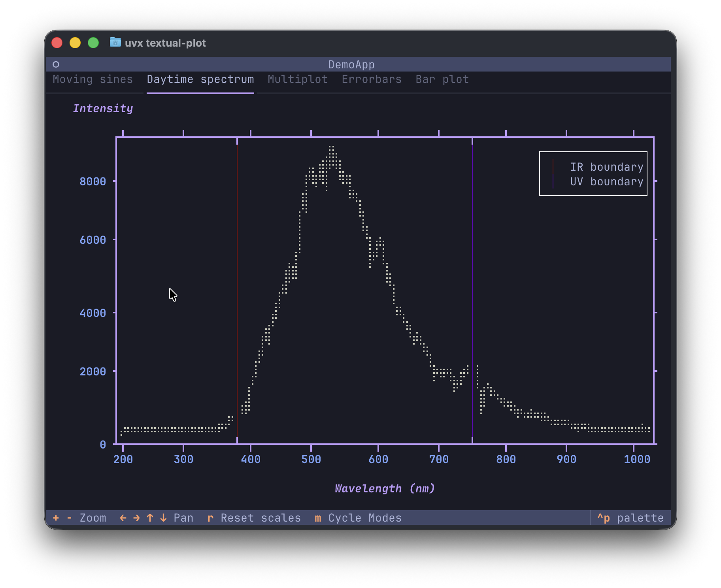Select the Errorbars tab
Screen dimensions: 721x588
(372, 79)
